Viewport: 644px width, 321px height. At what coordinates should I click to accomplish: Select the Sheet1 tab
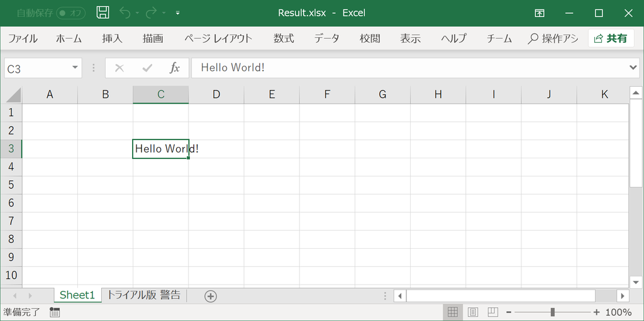pos(77,295)
